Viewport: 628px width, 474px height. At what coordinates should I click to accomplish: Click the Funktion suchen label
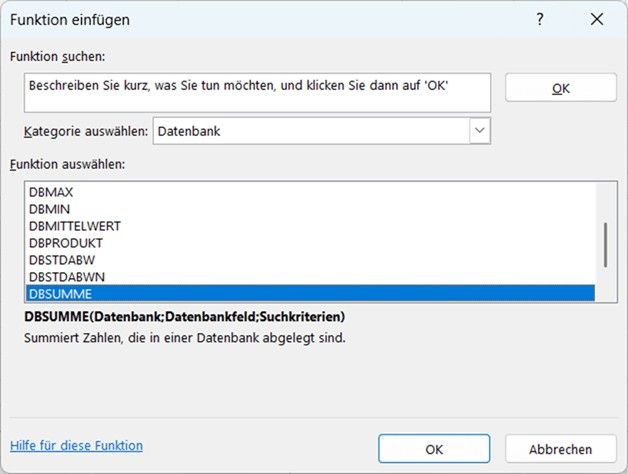(56, 58)
